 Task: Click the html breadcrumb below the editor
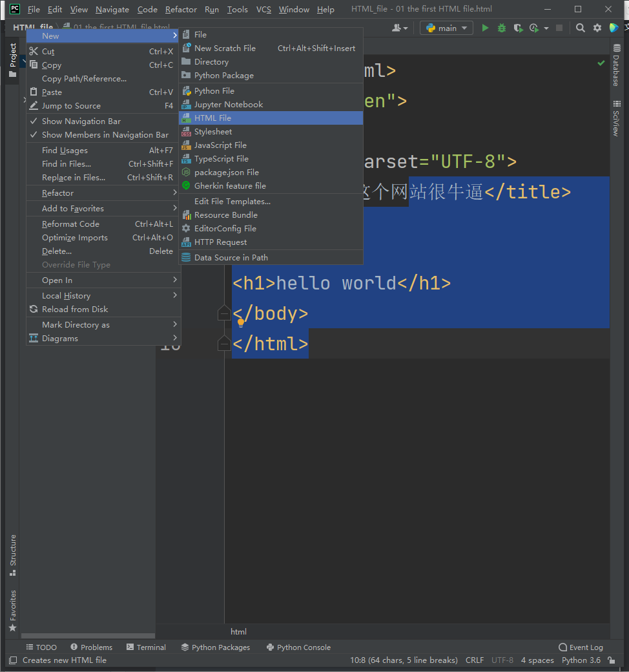(x=238, y=632)
